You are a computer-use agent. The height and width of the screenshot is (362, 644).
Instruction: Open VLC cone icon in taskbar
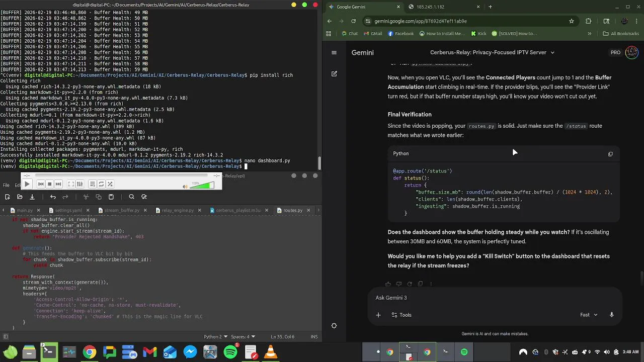tap(271, 352)
